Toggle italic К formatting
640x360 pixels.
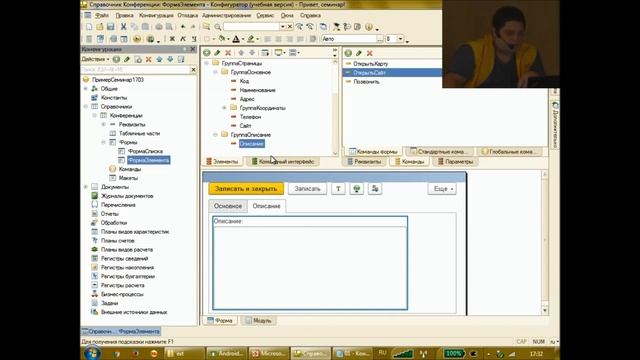182,39
